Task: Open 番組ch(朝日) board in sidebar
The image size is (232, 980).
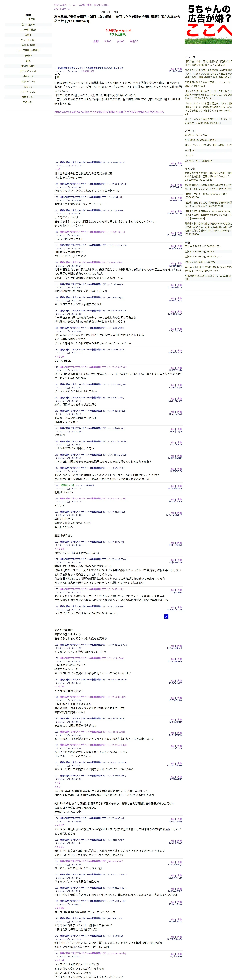Action: pos(28,45)
